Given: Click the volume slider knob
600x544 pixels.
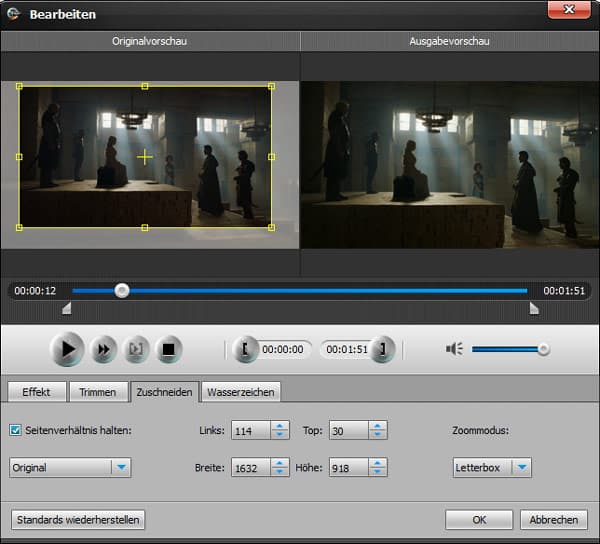Looking at the screenshot, I should point(543,349).
